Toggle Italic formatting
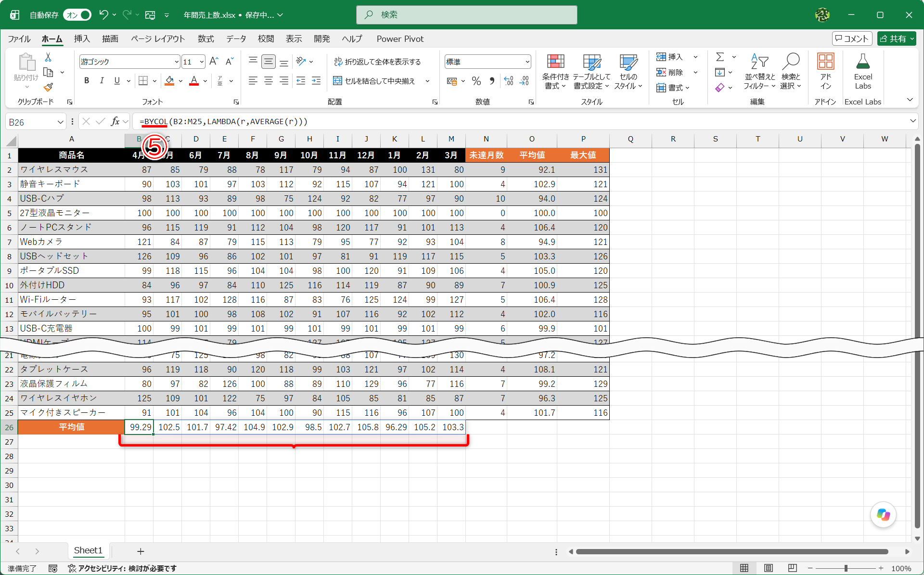 pyautogui.click(x=102, y=81)
